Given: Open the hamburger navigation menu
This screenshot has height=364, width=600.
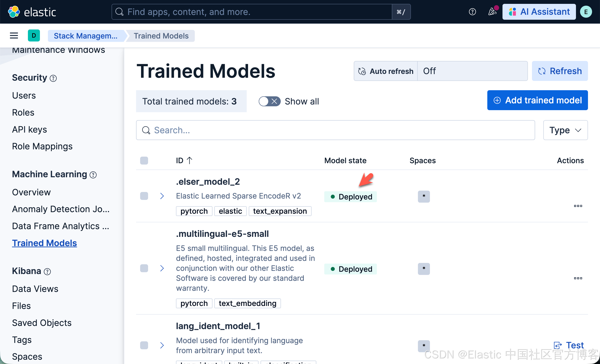Looking at the screenshot, I should click(x=14, y=36).
